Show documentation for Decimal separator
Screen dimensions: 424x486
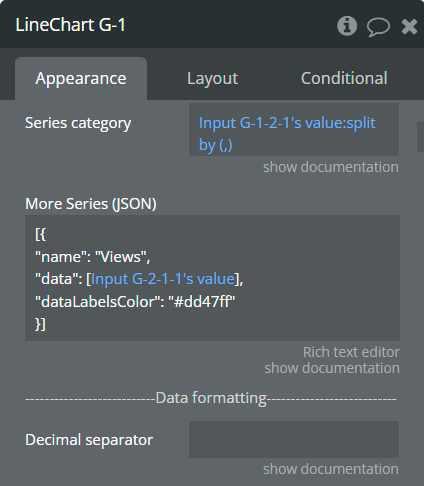[331, 469]
